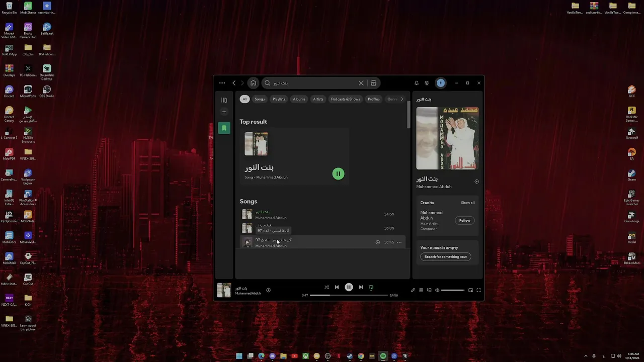Open the Queue icon in player bar
644x362 pixels.
421,290
